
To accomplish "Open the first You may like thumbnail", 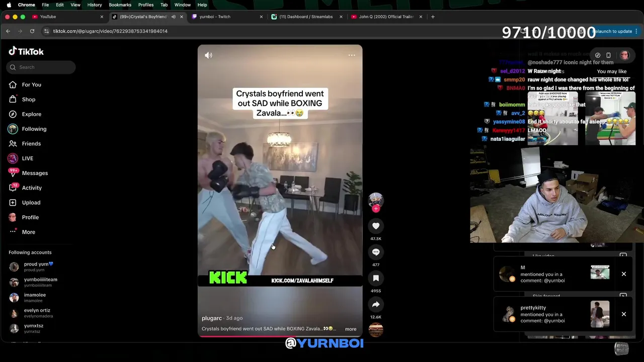I will coord(552,118).
